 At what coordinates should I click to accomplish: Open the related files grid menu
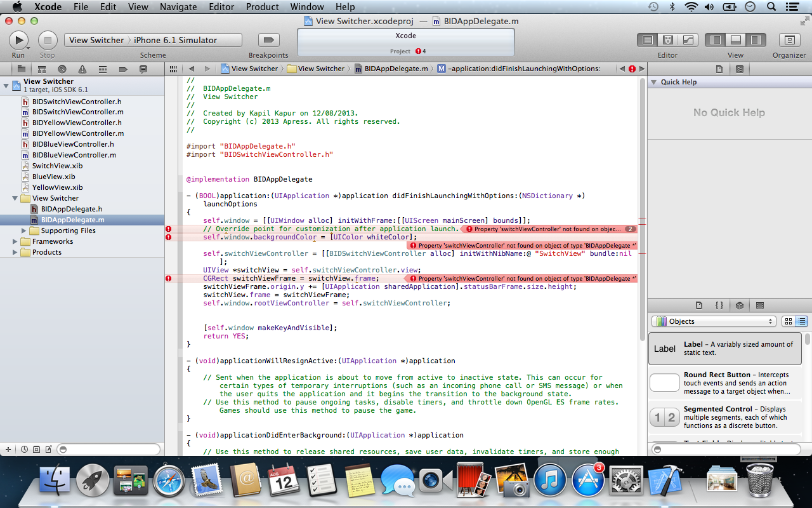[x=173, y=69]
